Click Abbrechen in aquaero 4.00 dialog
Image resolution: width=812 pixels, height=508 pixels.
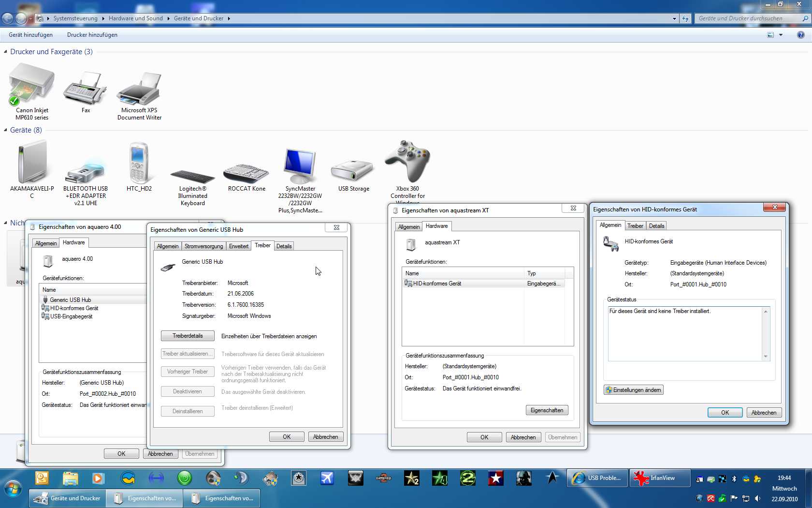tap(160, 454)
